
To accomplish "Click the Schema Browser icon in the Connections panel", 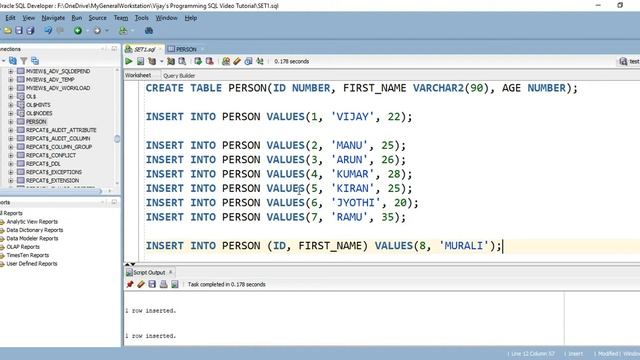I will (35, 61).
